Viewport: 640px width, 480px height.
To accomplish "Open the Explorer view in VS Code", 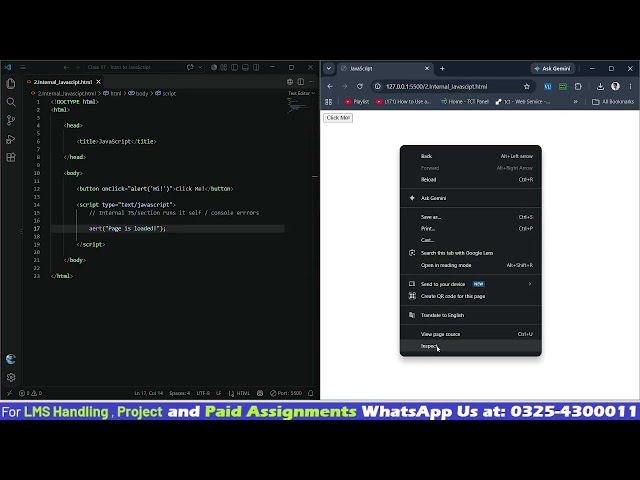I will pyautogui.click(x=11, y=84).
